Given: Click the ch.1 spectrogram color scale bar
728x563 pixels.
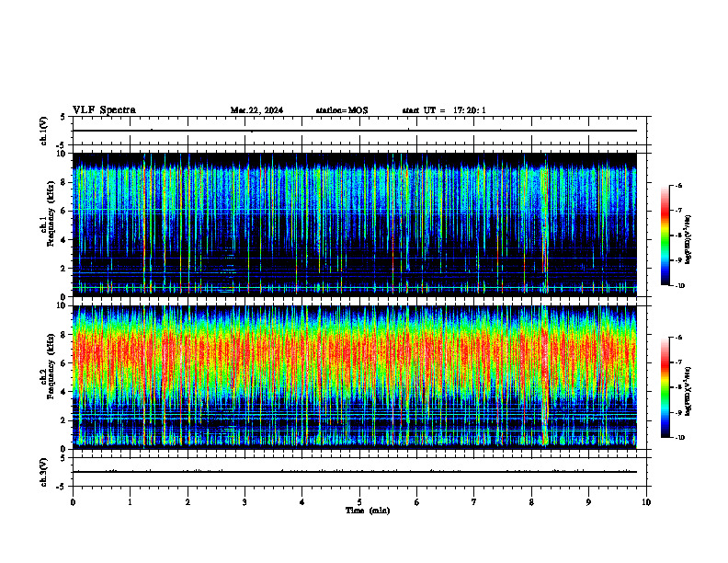Looking at the screenshot, I should [665, 236].
